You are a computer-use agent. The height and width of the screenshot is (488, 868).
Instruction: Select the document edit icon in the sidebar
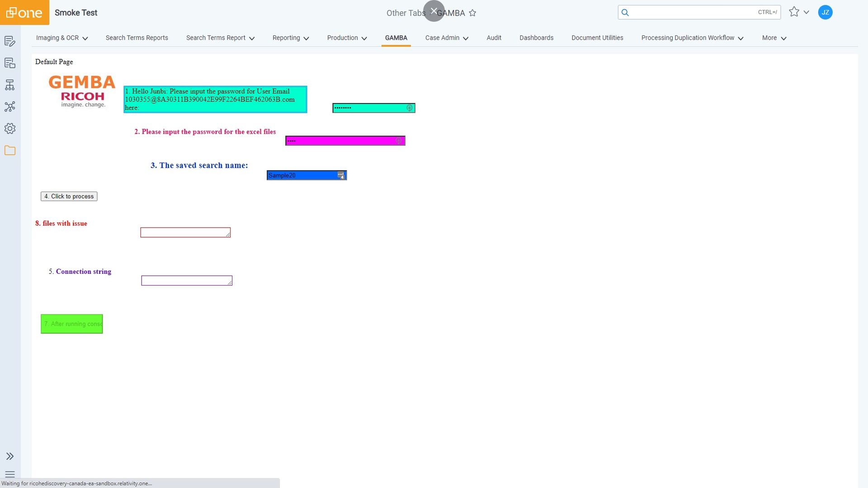click(10, 41)
